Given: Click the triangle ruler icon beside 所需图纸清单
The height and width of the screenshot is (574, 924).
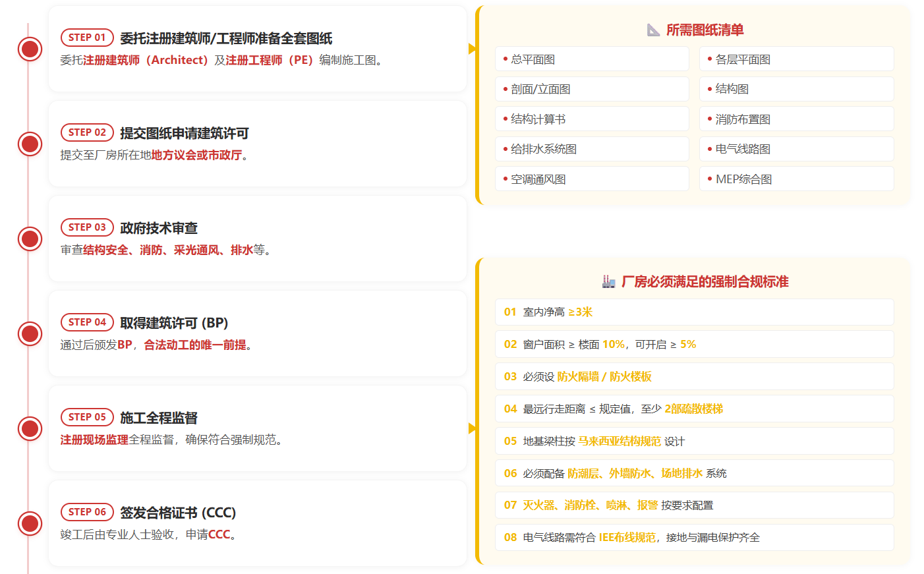Looking at the screenshot, I should click(x=653, y=30).
